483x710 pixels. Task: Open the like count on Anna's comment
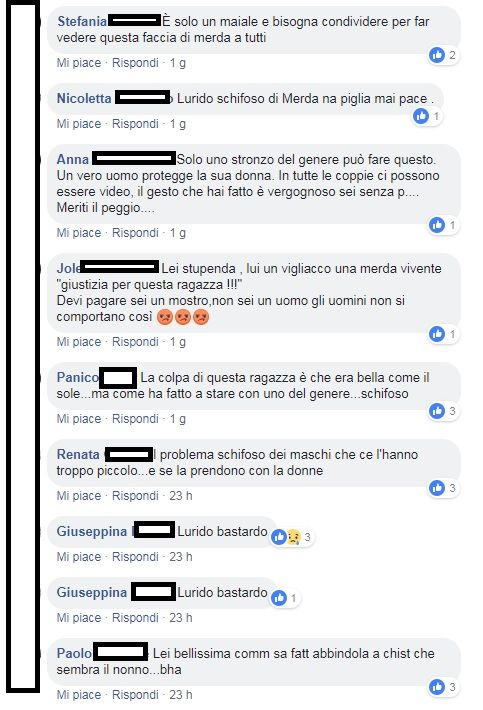click(443, 225)
